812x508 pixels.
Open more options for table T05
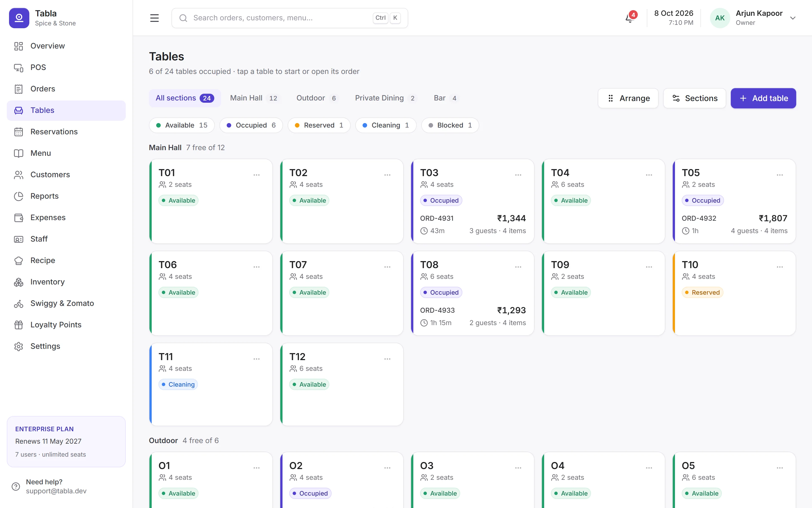pos(780,175)
